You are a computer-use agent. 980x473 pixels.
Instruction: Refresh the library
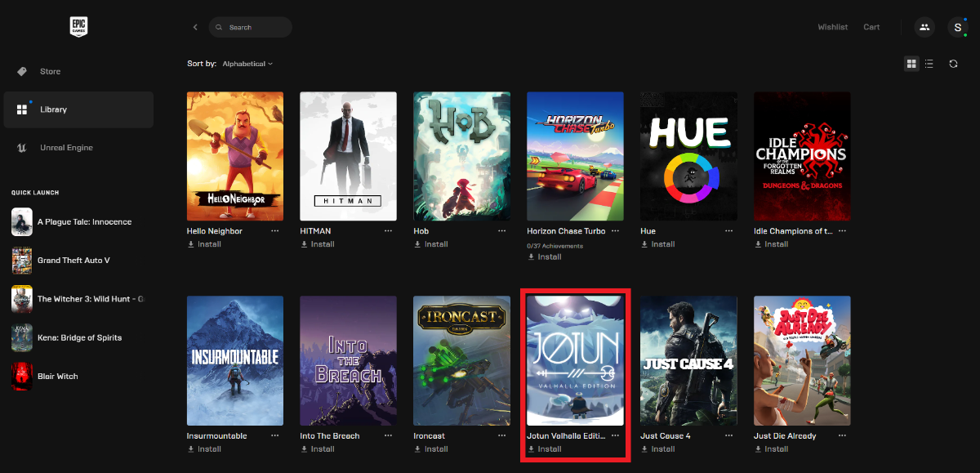click(953, 64)
